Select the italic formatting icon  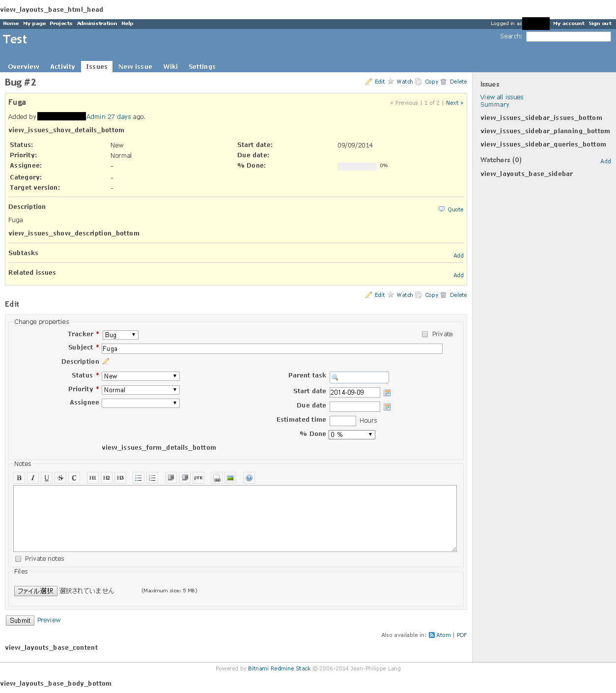(x=32, y=477)
